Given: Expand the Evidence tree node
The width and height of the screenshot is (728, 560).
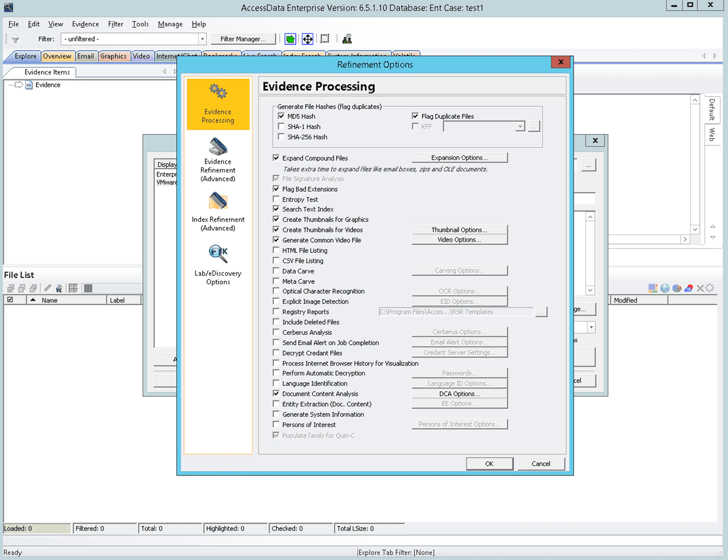Looking at the screenshot, I should pos(18,85).
